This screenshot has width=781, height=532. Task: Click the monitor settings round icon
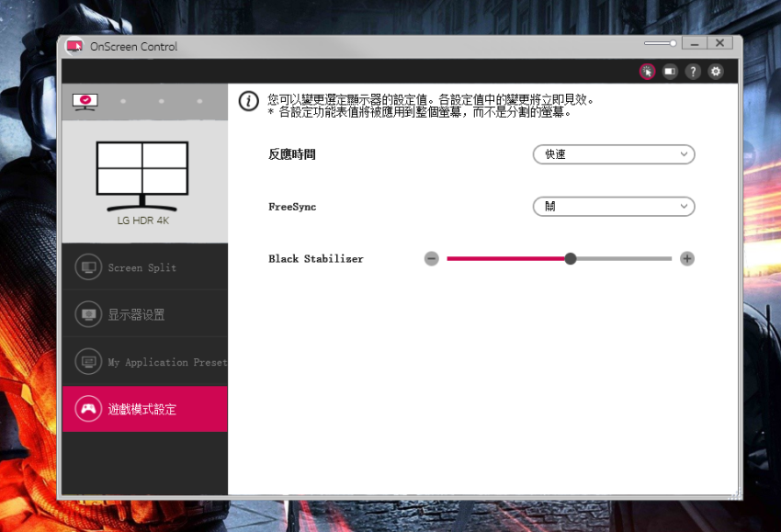click(88, 315)
